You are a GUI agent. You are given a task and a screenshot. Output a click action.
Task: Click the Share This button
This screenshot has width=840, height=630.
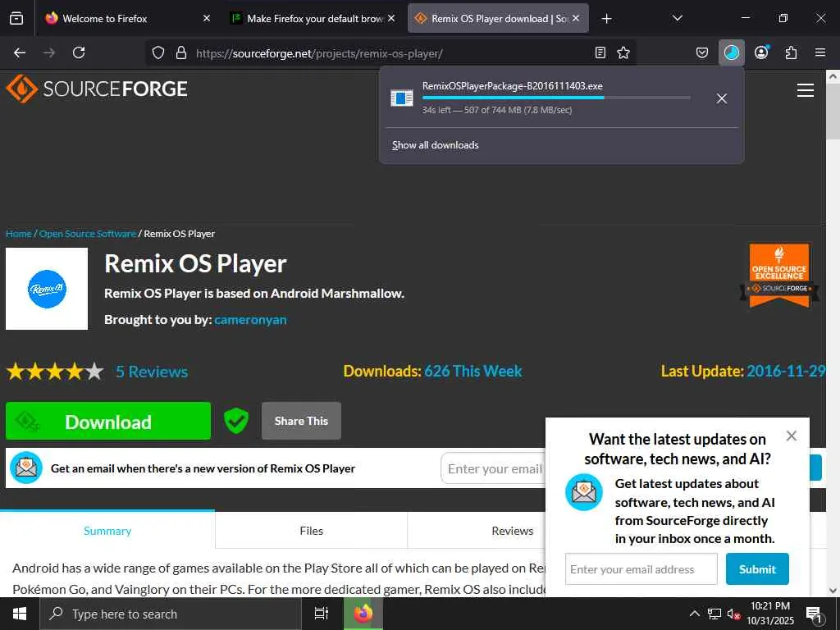pyautogui.click(x=301, y=421)
